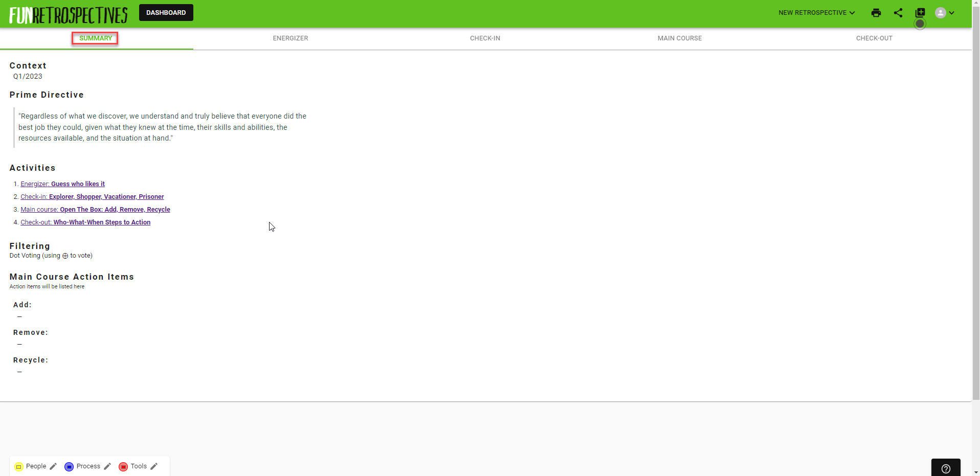
Task: Click the blue Process color swatch
Action: [x=69, y=466]
